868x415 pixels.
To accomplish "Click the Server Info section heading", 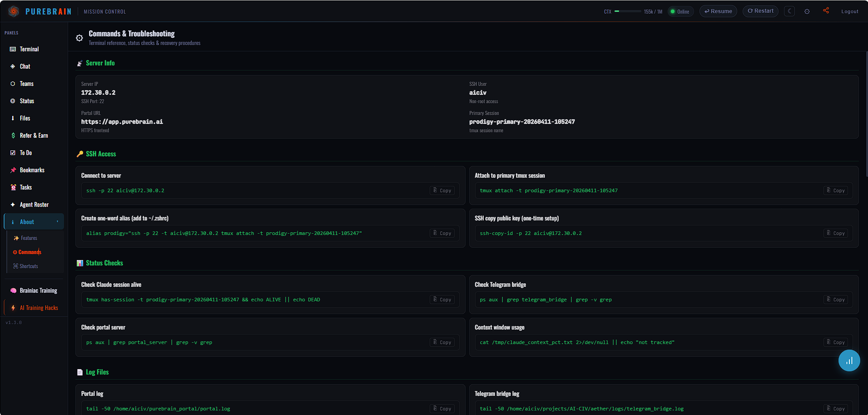I will pyautogui.click(x=100, y=63).
